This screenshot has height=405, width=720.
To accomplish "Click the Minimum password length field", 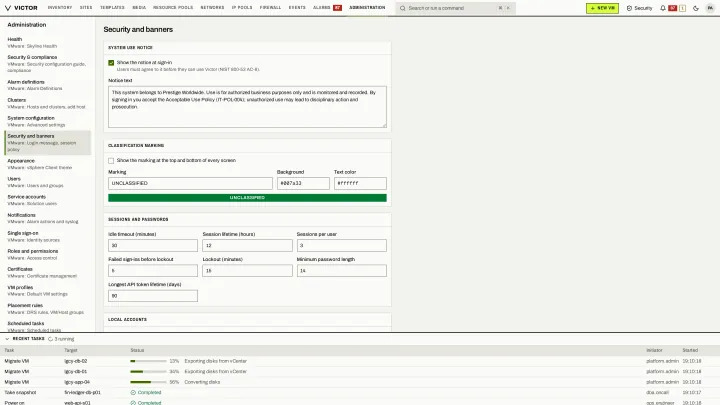I will coord(342,271).
